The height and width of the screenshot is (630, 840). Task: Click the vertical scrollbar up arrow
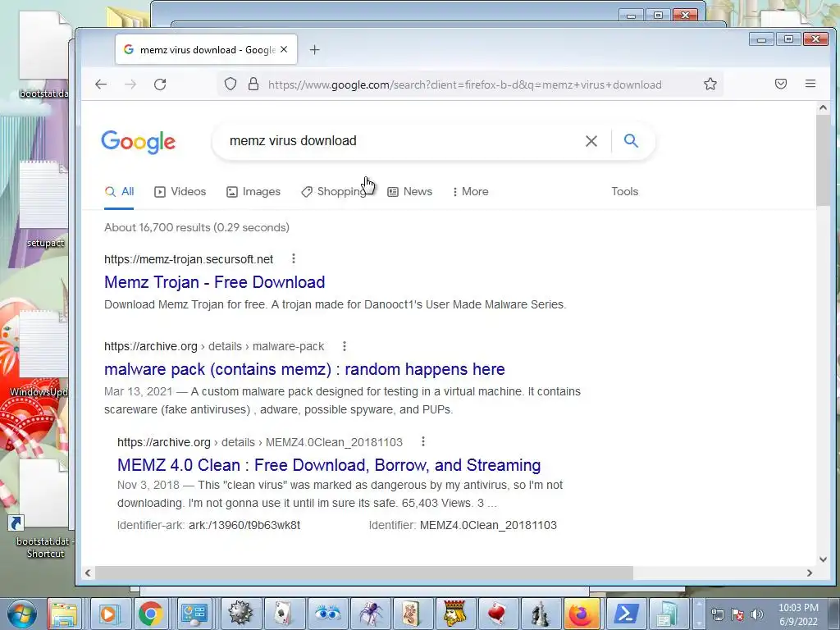pos(823,107)
